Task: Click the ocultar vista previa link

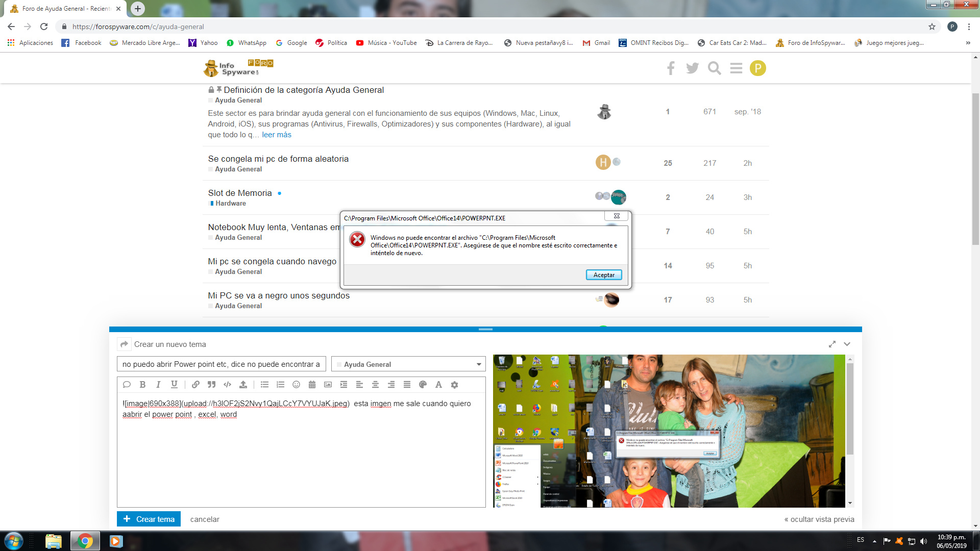Action: (819, 519)
